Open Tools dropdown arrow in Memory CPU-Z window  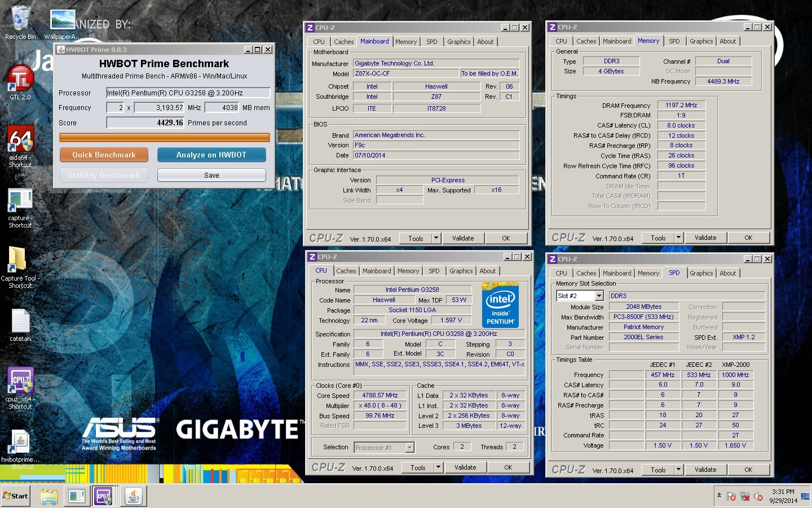tap(678, 238)
